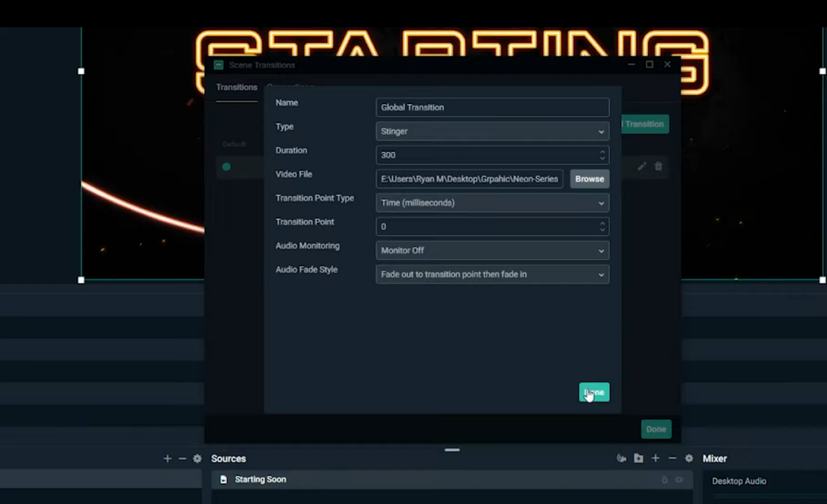Image resolution: width=827 pixels, height=504 pixels.
Task: Click the add-folder icon in the Sources toolbar
Action: [x=637, y=458]
